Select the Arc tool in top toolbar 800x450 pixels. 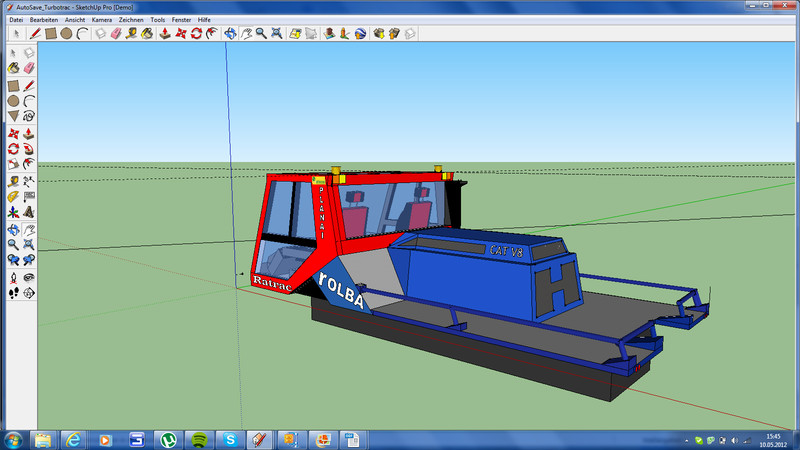click(x=82, y=34)
